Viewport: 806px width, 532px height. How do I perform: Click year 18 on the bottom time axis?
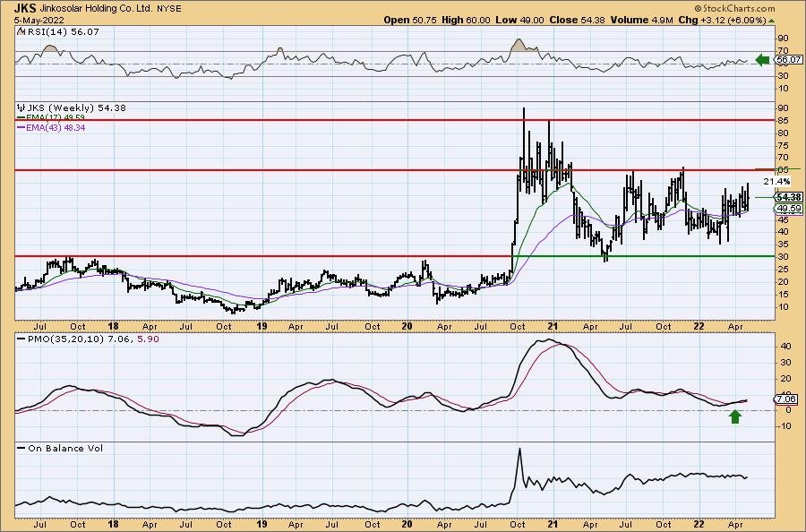click(x=113, y=524)
